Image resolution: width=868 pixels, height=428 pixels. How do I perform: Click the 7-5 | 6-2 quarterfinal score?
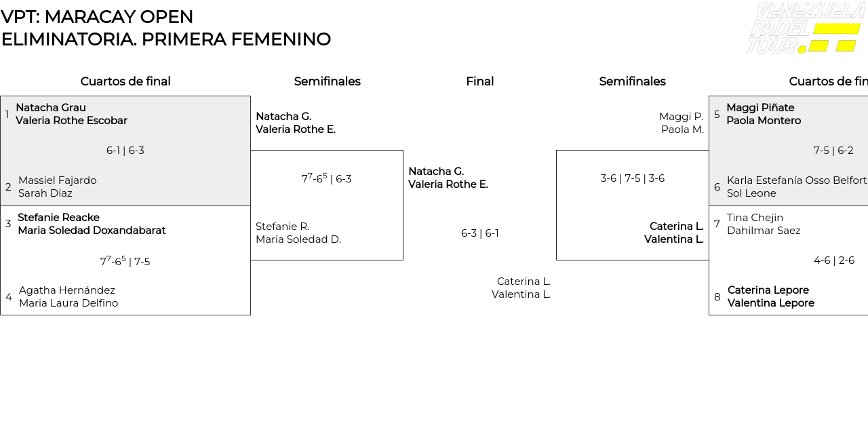(833, 151)
